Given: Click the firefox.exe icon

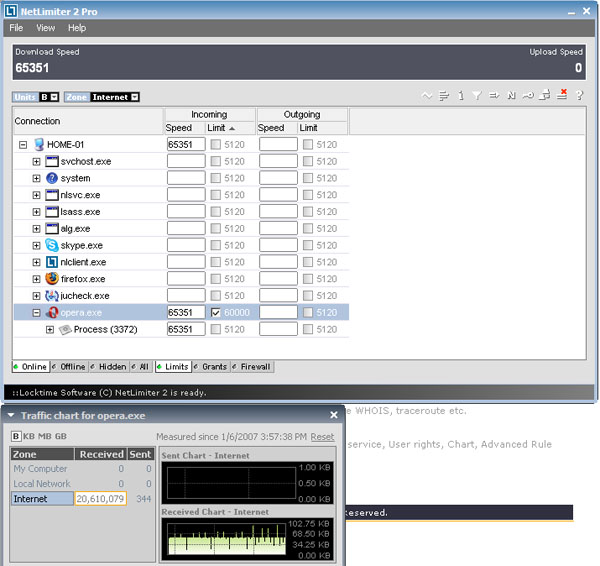Looking at the screenshot, I should (x=52, y=279).
